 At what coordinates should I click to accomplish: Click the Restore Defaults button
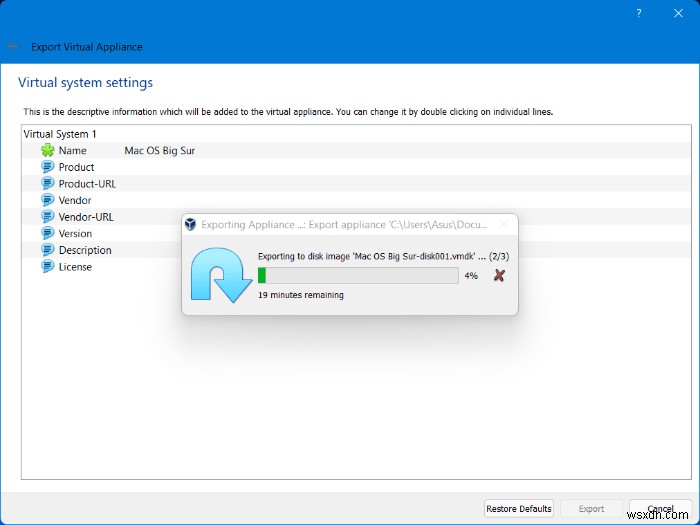(x=519, y=508)
